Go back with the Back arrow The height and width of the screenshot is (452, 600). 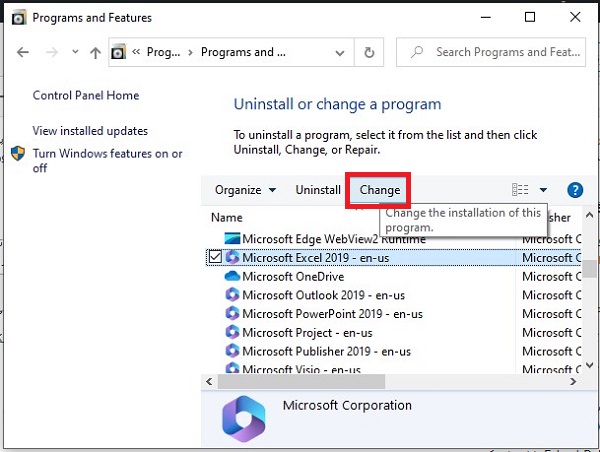[x=23, y=52]
